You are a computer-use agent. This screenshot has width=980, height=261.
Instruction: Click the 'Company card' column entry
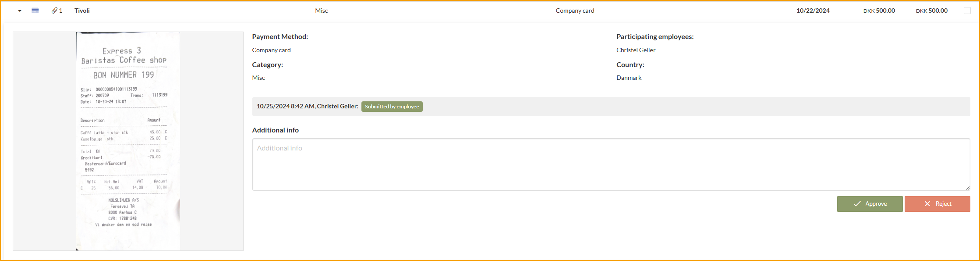575,10
